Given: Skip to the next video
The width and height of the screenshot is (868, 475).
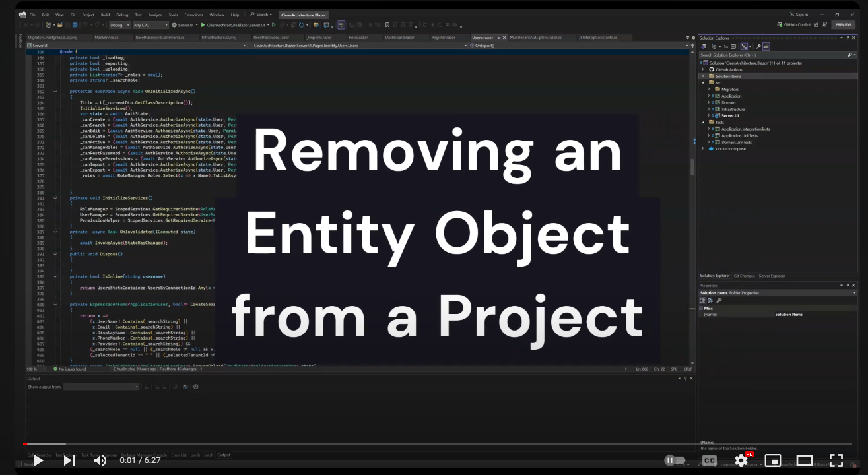Looking at the screenshot, I should tap(69, 460).
